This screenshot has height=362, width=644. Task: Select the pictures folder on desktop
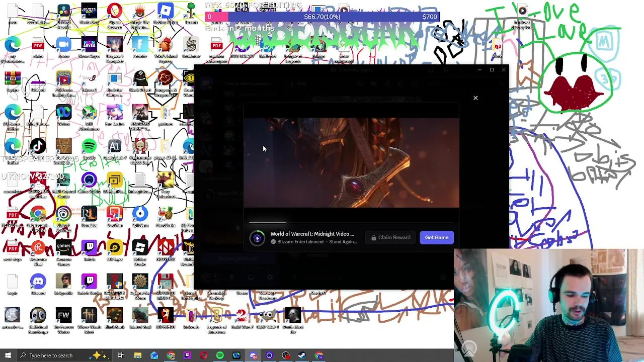[166, 116]
